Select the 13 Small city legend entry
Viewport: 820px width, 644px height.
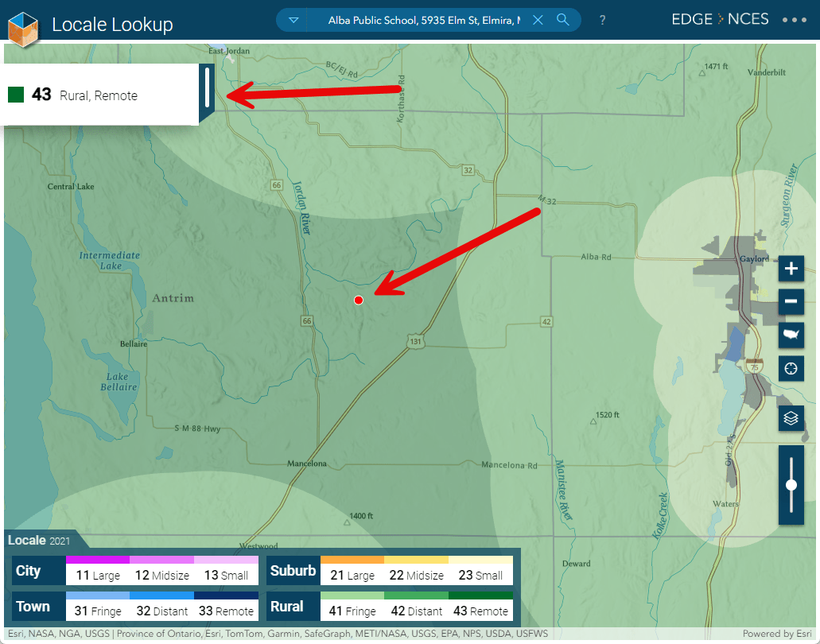click(x=226, y=570)
